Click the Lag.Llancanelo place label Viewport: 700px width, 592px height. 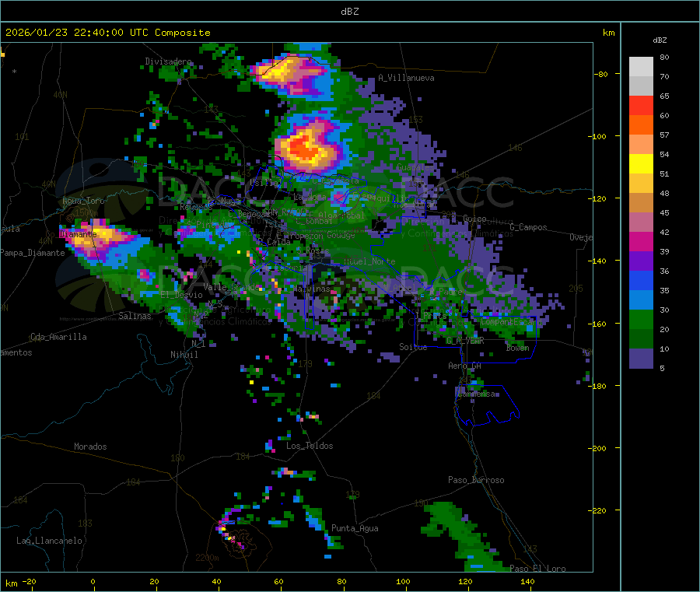tap(50, 541)
